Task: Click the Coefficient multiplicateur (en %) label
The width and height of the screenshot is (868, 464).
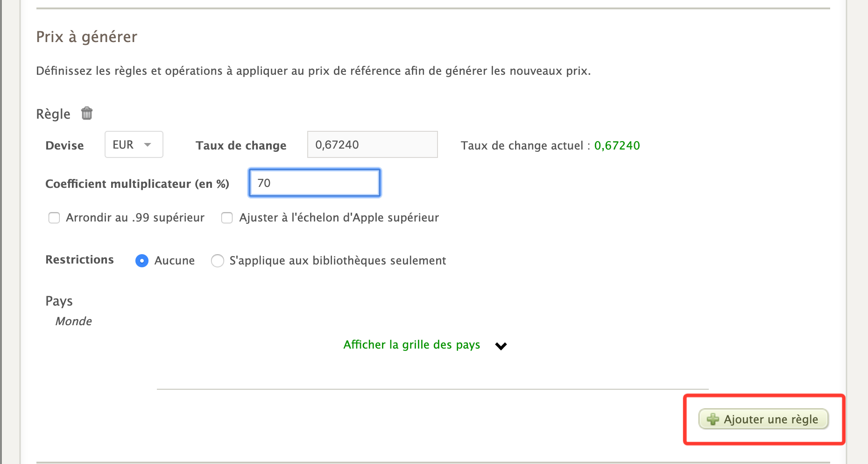Action: (137, 184)
